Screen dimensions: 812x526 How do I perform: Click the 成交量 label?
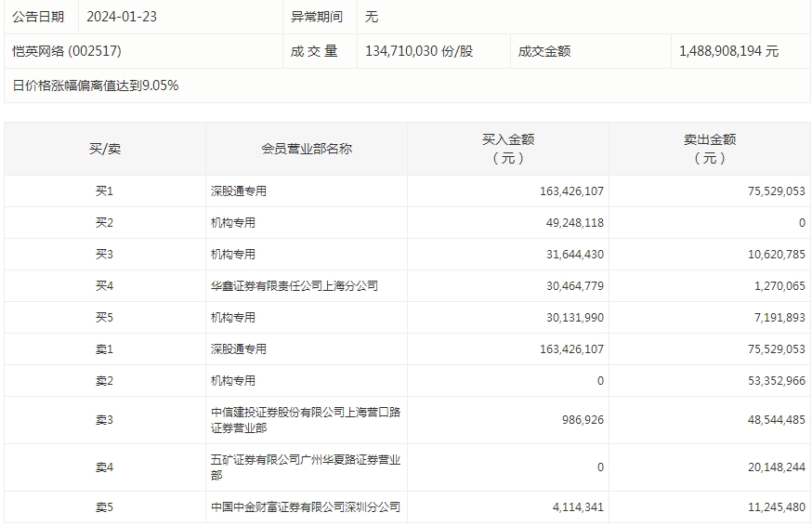pyautogui.click(x=314, y=51)
